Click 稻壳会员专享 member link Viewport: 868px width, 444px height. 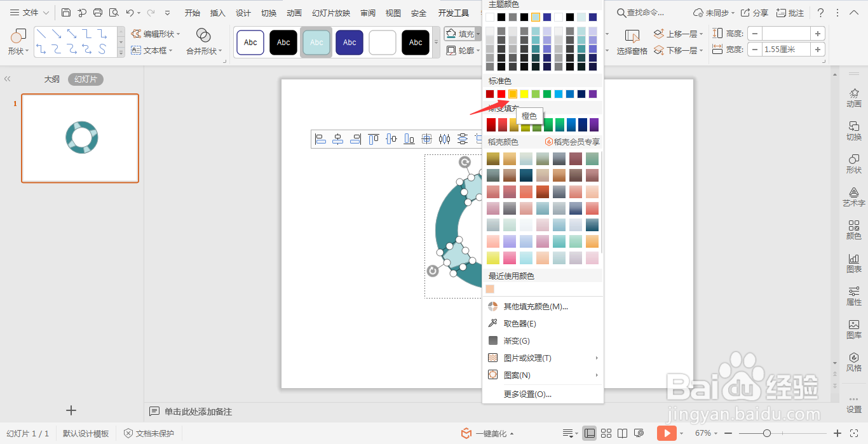573,142
